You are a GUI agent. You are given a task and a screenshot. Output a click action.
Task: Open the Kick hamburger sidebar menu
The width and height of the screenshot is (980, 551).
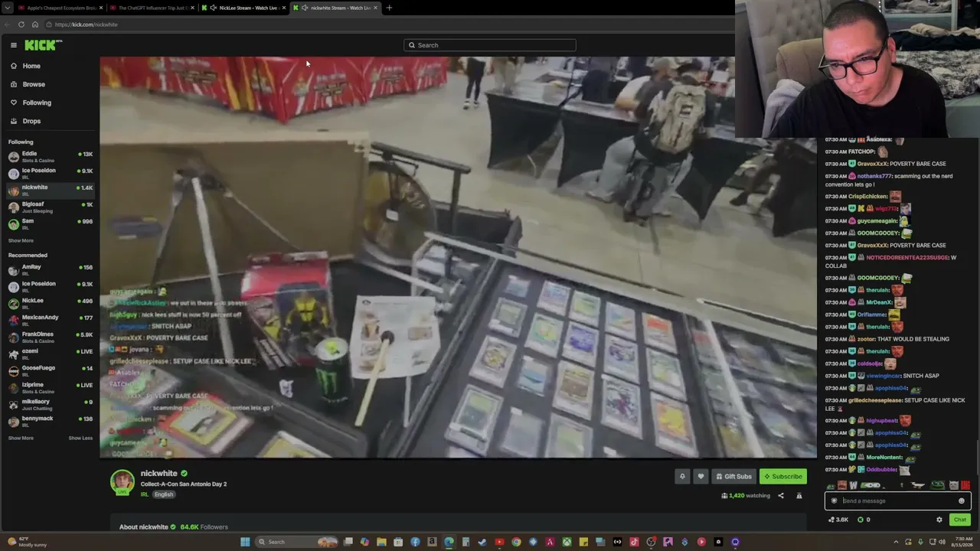14,45
